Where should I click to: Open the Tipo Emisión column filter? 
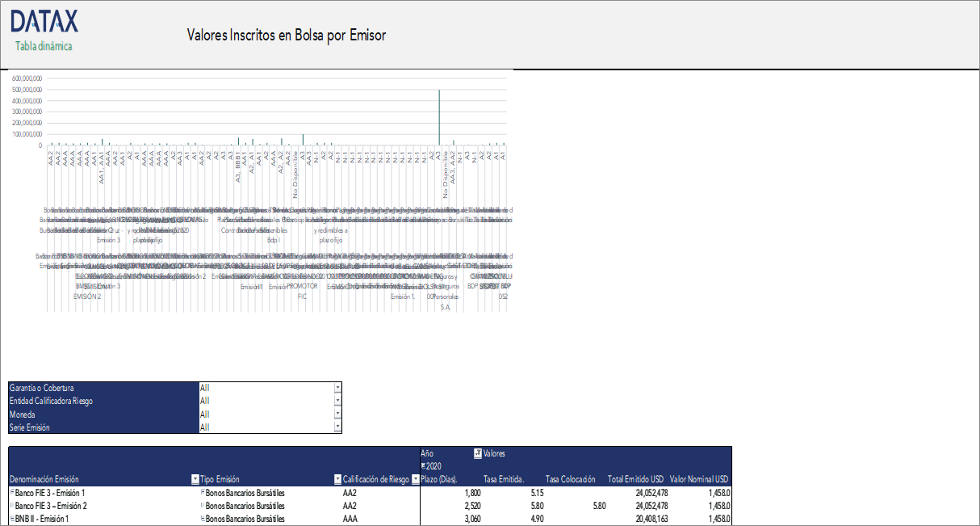pos(337,479)
